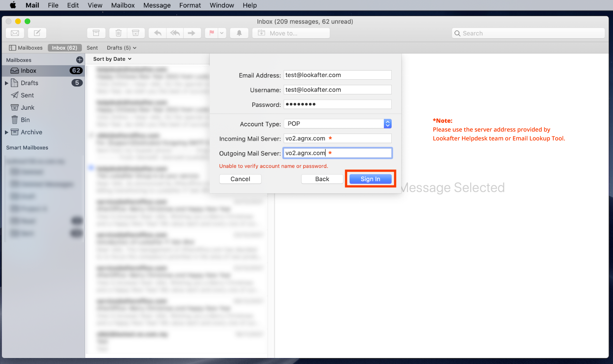
Task: Click the Cancel button in dialog
Action: (x=240, y=179)
